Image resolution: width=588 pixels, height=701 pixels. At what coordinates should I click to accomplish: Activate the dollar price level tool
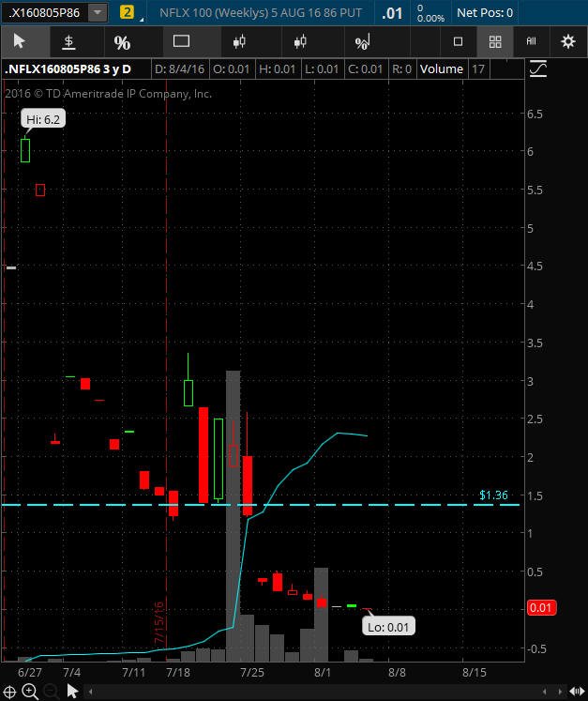pos(68,41)
